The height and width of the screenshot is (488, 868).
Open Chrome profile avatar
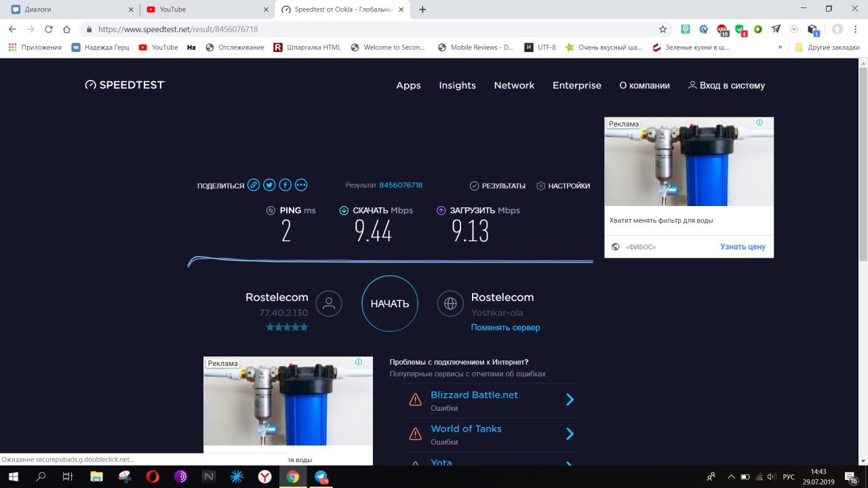coord(837,29)
